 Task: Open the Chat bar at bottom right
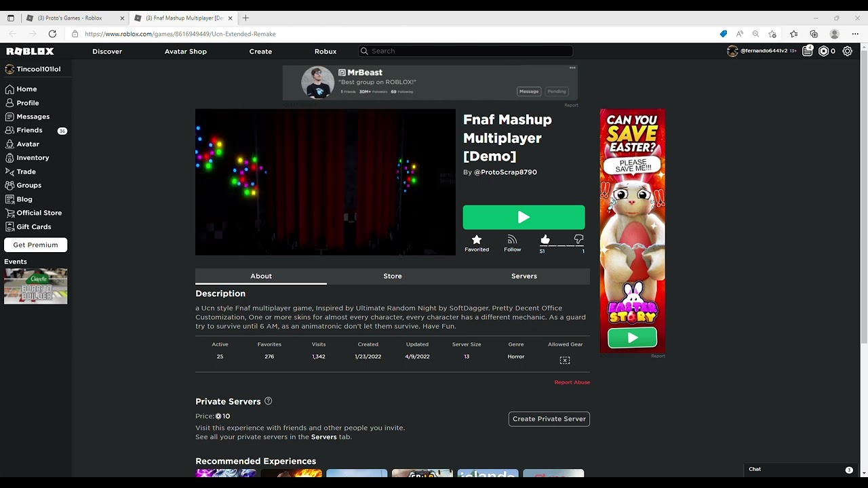click(800, 469)
